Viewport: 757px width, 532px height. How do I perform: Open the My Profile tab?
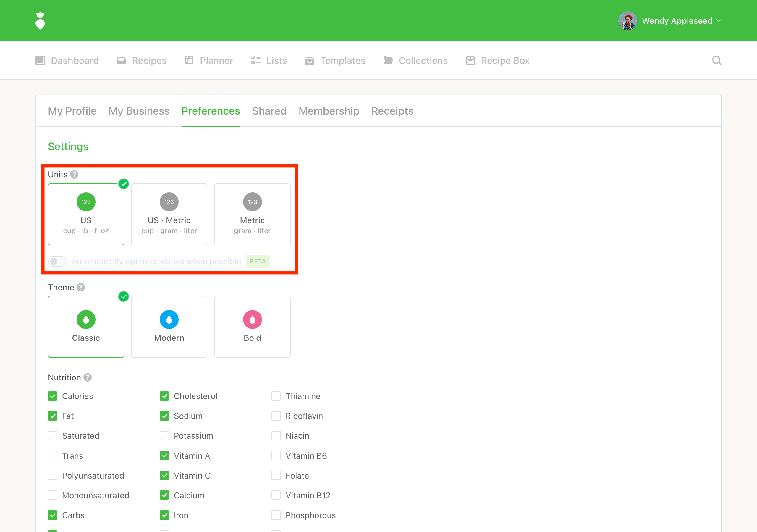click(x=72, y=111)
